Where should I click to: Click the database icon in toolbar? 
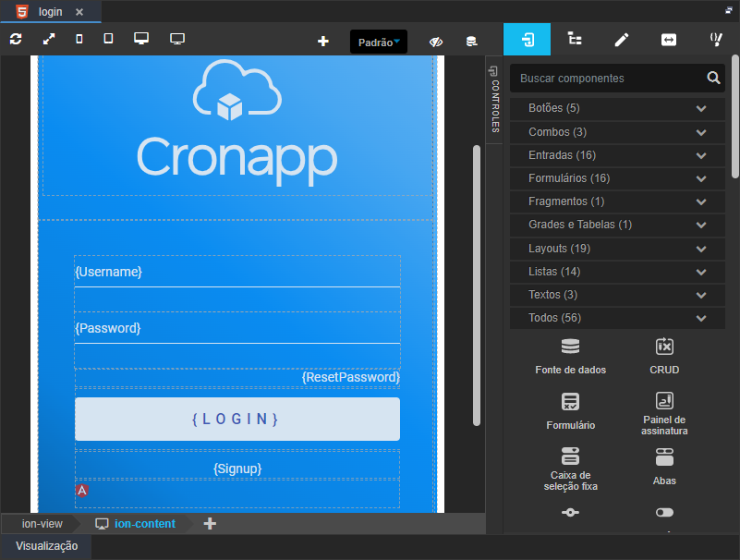tap(471, 42)
